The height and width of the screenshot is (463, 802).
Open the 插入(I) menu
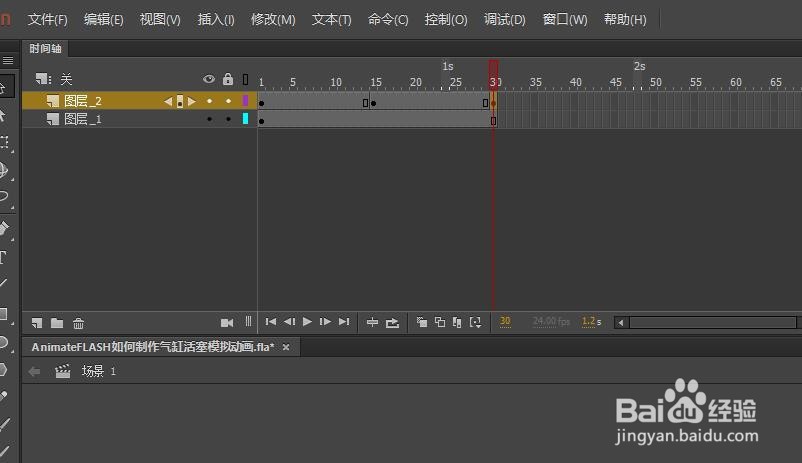click(216, 19)
